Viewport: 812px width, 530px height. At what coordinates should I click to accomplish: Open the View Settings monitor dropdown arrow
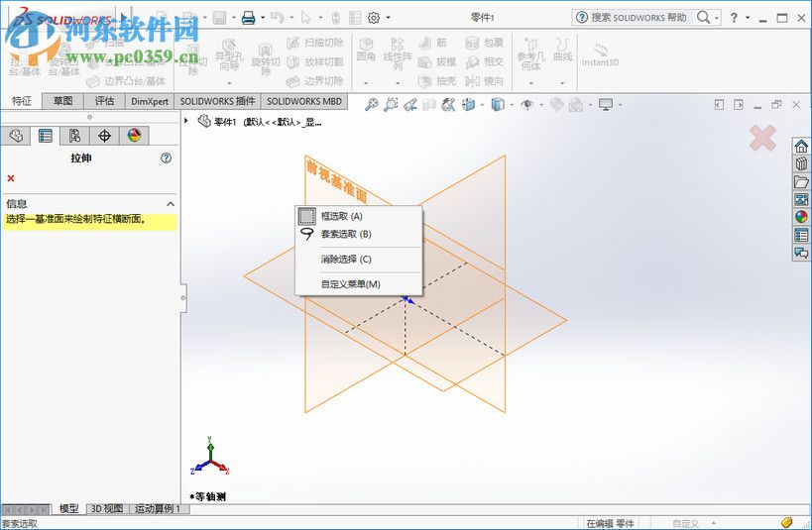620,105
